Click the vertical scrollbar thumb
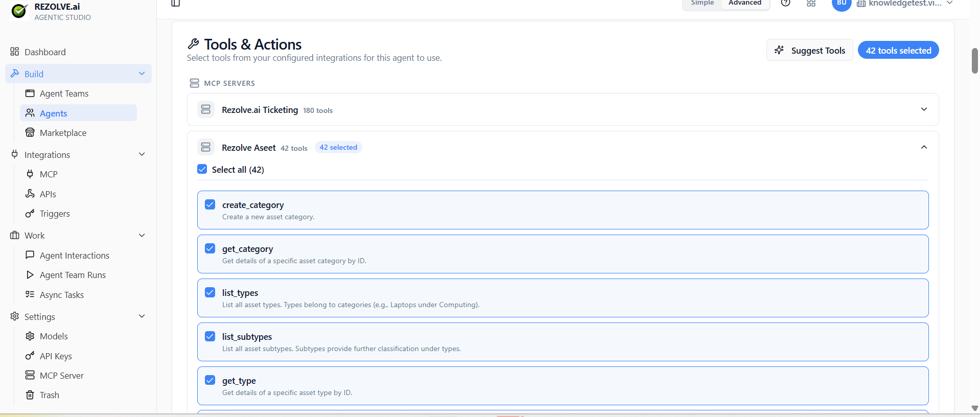The image size is (980, 417). (x=975, y=61)
